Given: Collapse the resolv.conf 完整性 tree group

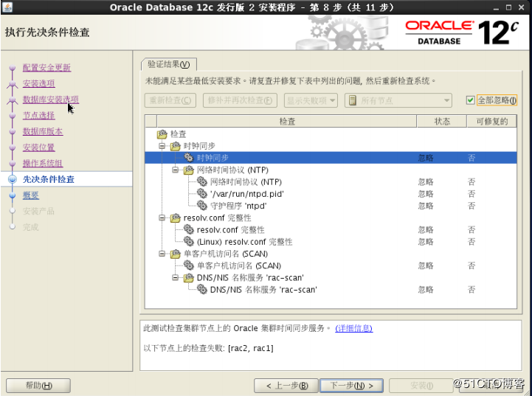Looking at the screenshot, I should [162, 218].
